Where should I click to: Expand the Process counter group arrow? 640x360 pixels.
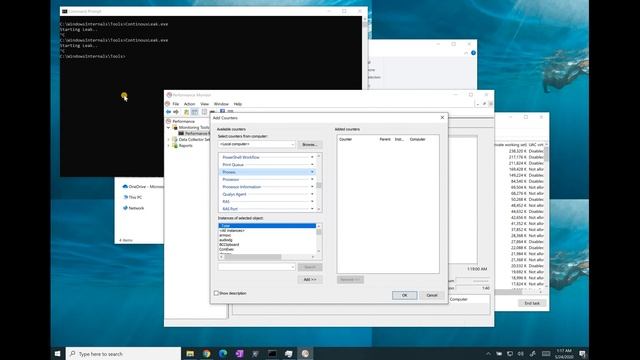click(x=312, y=172)
